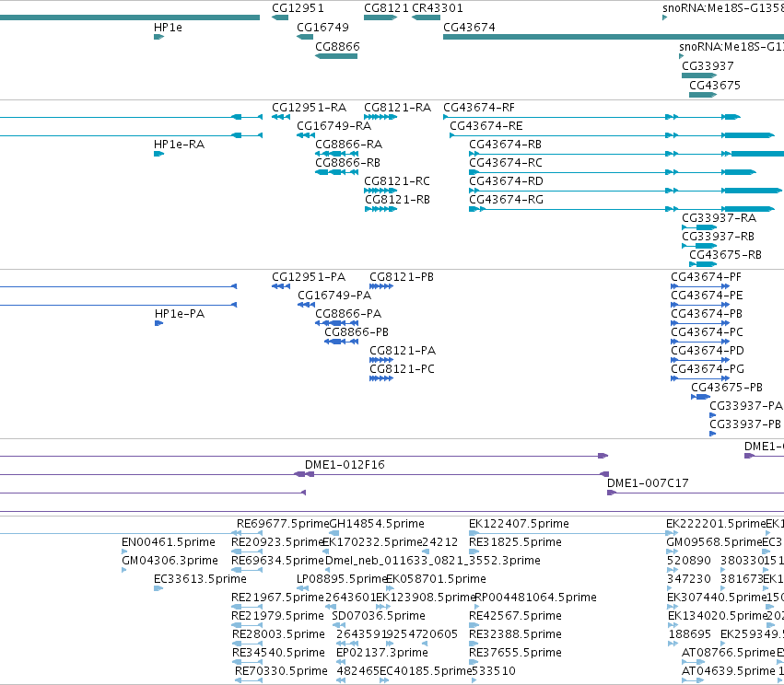Viewport: 784px width, 685px height.
Task: Select transcript CG43674-RB
Action: 505,145
